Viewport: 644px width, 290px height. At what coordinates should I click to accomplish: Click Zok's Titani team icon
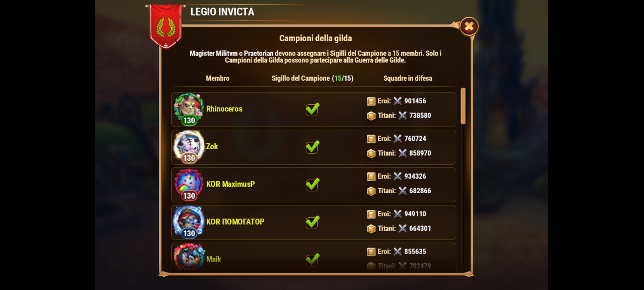pyautogui.click(x=371, y=153)
